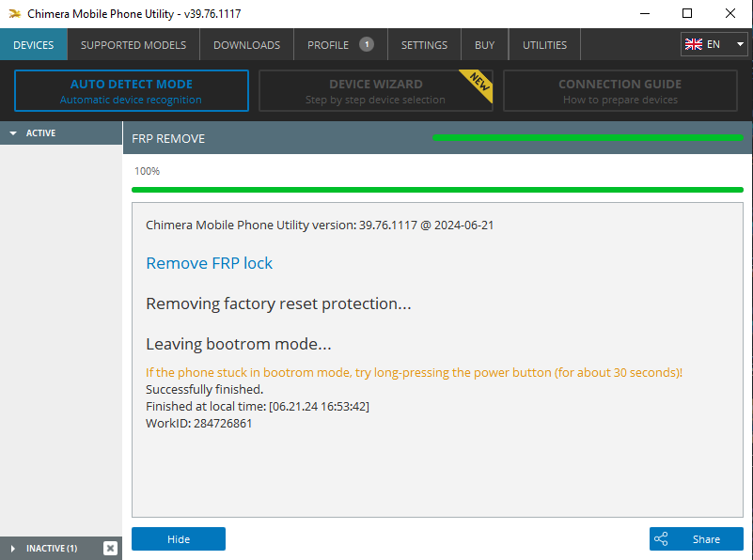Expand the Inactive (1) section
The image size is (753, 560).
(x=51, y=548)
